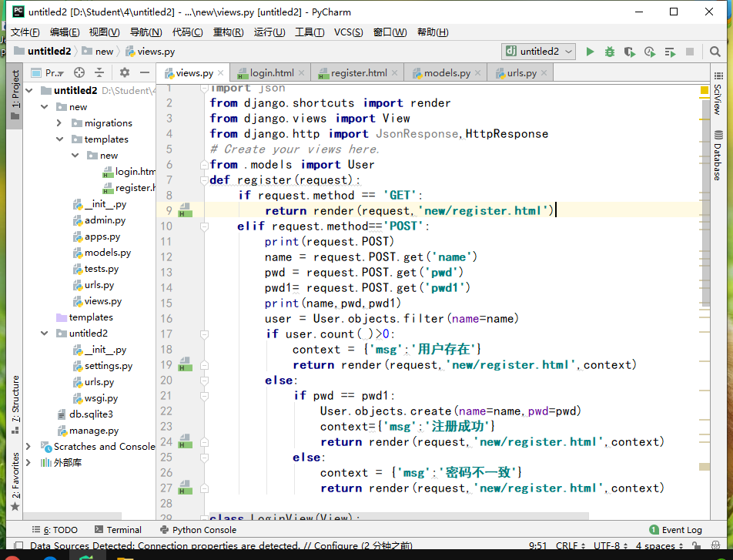Run with coverage icon in the toolbar
This screenshot has width=733, height=560.
coord(630,52)
